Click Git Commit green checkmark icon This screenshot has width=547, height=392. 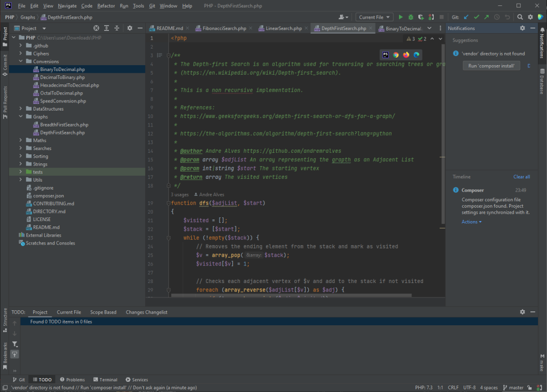tap(476, 17)
